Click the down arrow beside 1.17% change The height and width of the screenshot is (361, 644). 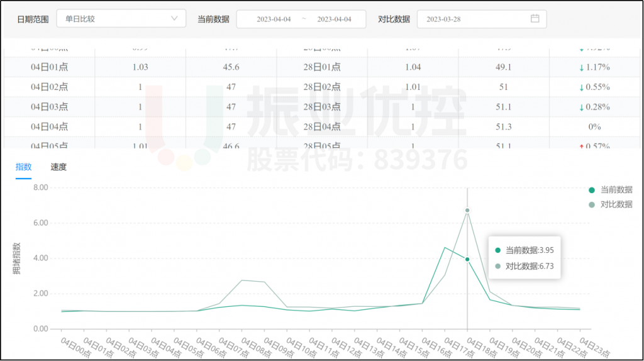581,68
